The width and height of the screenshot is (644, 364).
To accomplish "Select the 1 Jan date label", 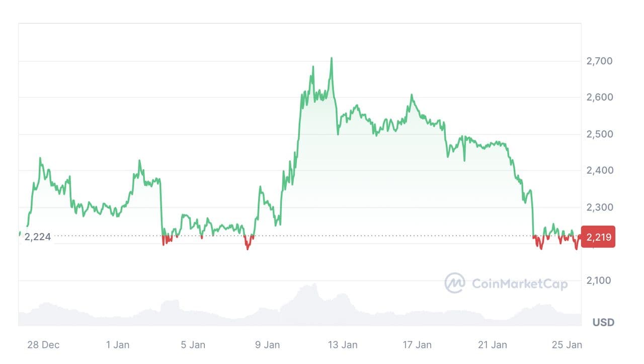I will tap(118, 345).
